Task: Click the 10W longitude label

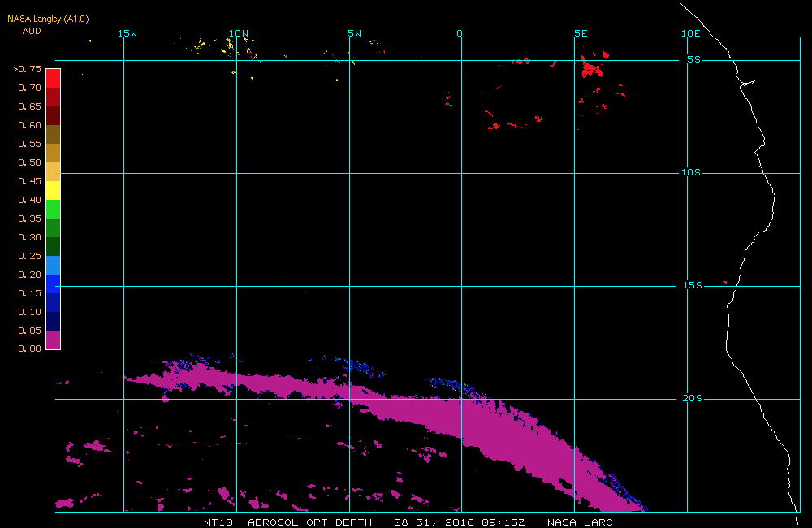Action: [x=238, y=33]
